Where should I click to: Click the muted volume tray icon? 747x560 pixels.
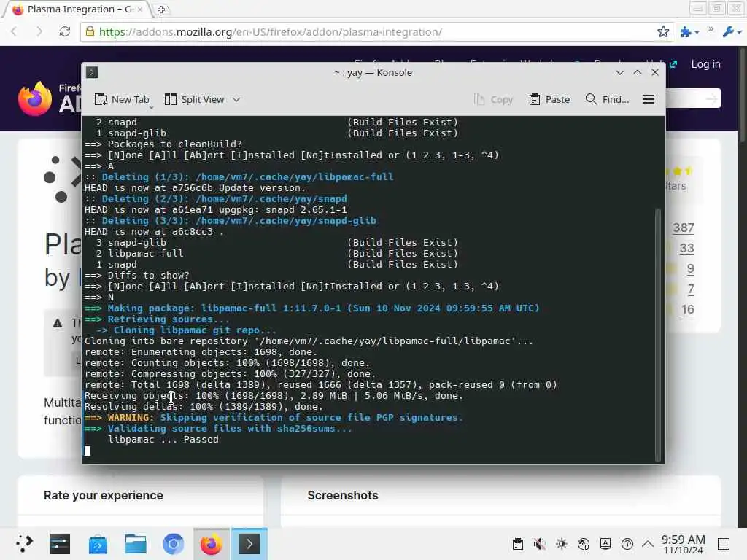(x=539, y=544)
